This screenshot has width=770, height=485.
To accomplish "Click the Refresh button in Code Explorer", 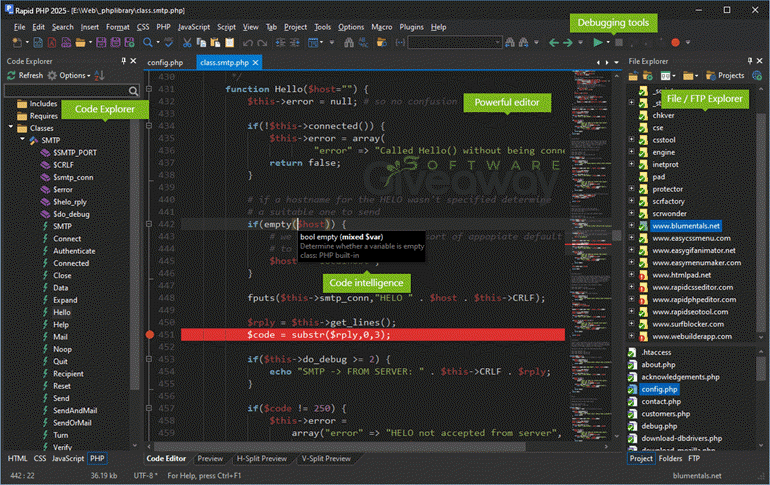I will point(25,76).
